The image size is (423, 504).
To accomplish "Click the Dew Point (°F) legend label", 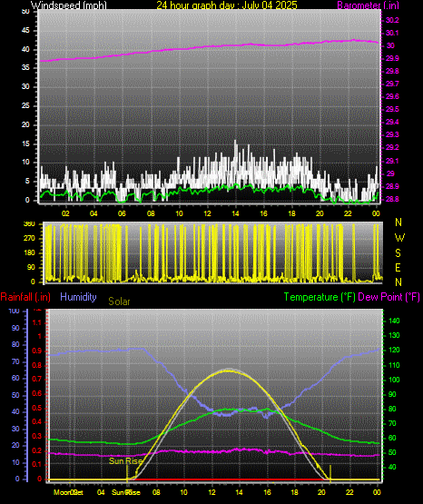I will click(x=389, y=297).
